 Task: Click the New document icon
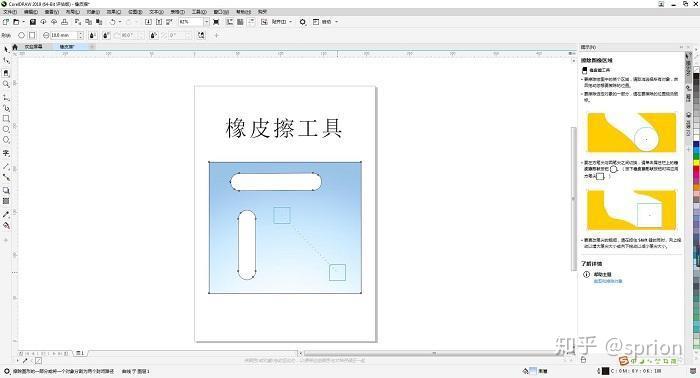pos(6,22)
